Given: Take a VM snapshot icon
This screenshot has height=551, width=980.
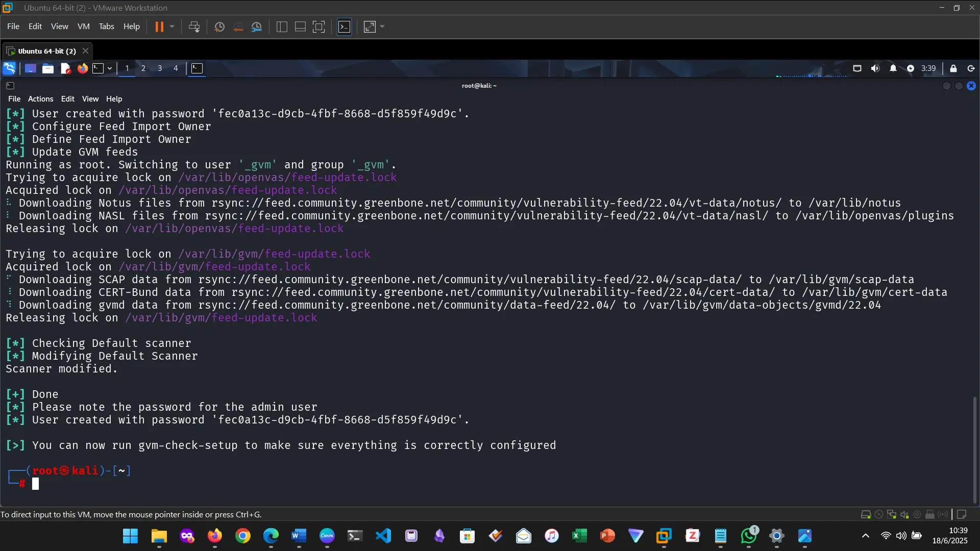Looking at the screenshot, I should coord(219,27).
